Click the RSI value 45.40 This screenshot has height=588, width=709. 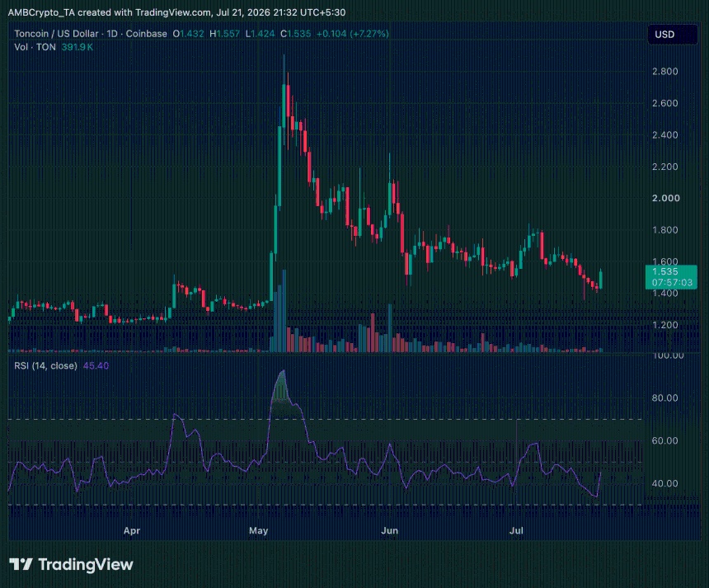pos(96,365)
